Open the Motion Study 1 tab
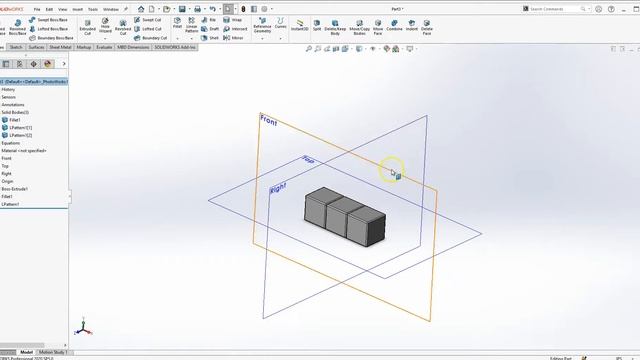Image resolution: width=640 pixels, height=360 pixels. [53, 352]
